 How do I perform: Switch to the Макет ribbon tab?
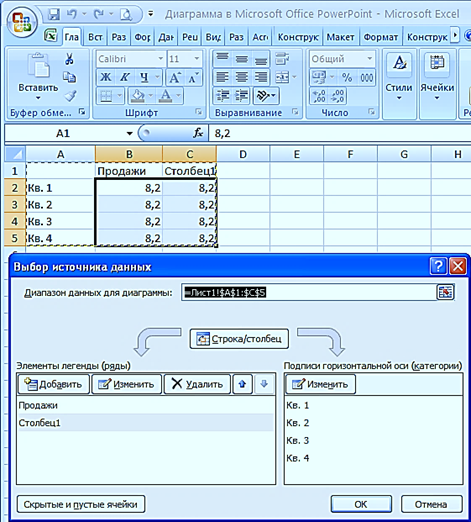(340, 37)
